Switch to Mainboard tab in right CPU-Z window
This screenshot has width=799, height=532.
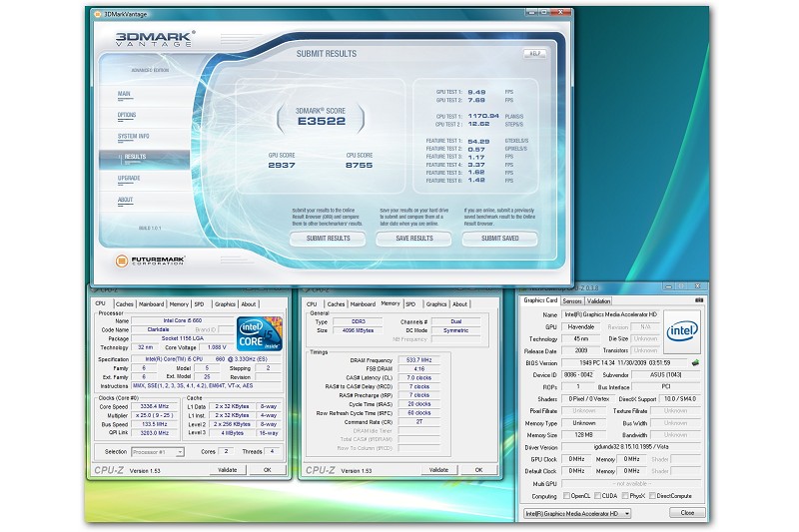pos(363,303)
